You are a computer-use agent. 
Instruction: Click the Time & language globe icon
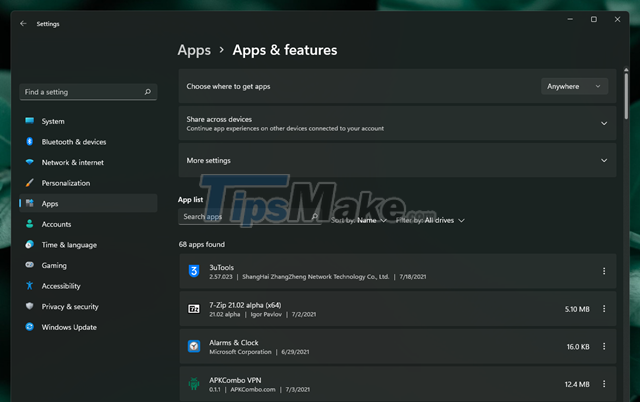tap(29, 244)
